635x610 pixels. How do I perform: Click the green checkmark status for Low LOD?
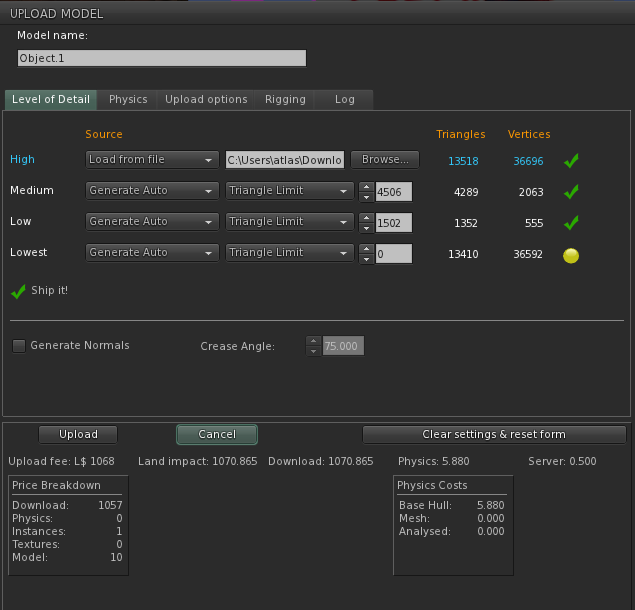click(x=571, y=222)
